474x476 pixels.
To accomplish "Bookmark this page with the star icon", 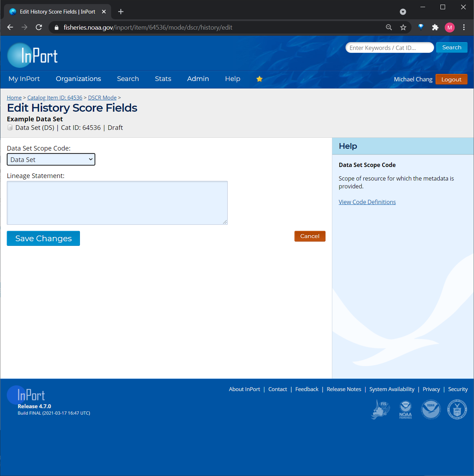I will point(403,27).
